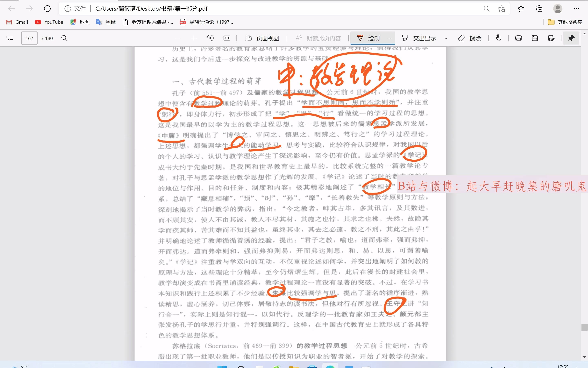The height and width of the screenshot is (368, 588).
Task: Open the YouTube bookmark
Action: 49,22
